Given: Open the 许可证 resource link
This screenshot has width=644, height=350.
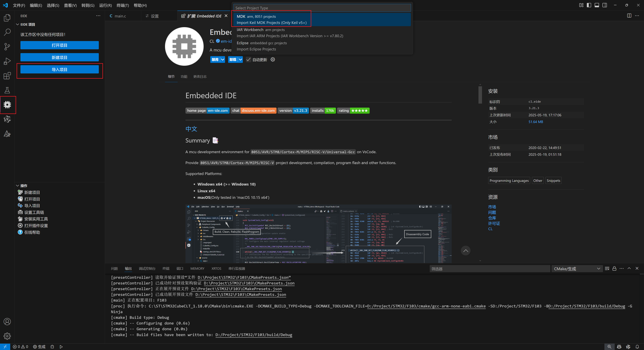Looking at the screenshot, I should tap(494, 223).
